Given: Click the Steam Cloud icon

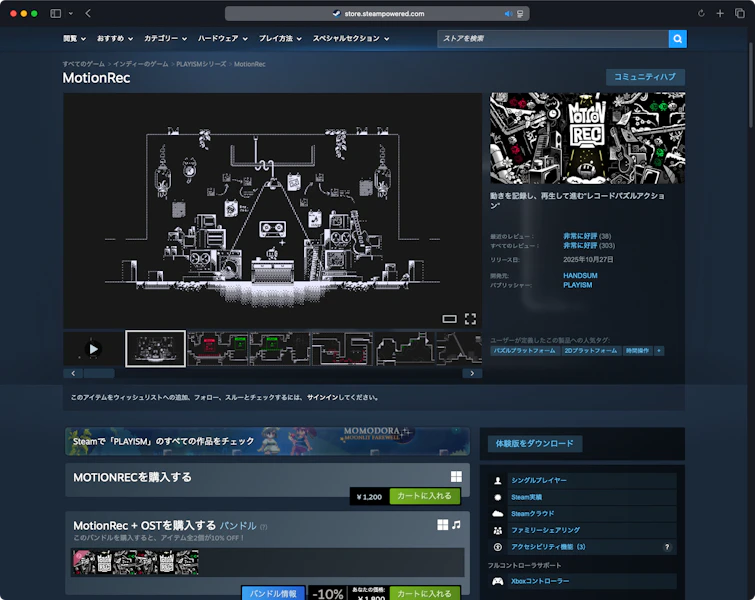Looking at the screenshot, I should click(498, 514).
